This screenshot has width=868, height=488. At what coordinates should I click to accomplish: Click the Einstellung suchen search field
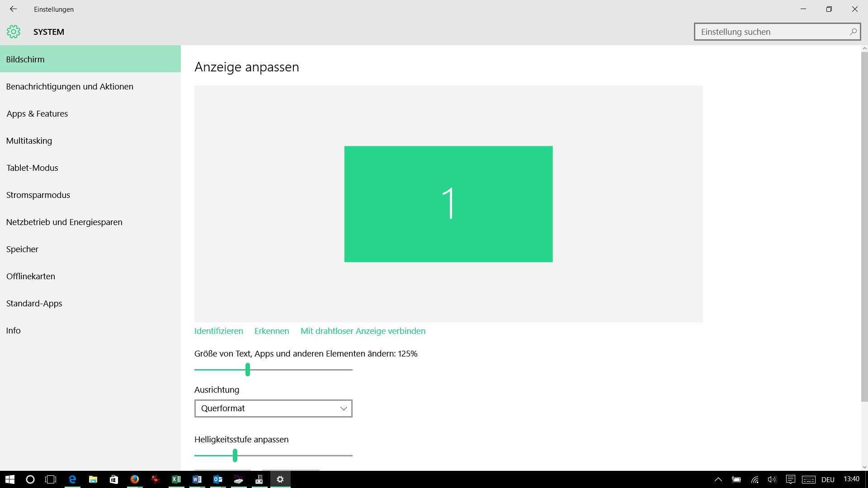pyautogui.click(x=771, y=32)
